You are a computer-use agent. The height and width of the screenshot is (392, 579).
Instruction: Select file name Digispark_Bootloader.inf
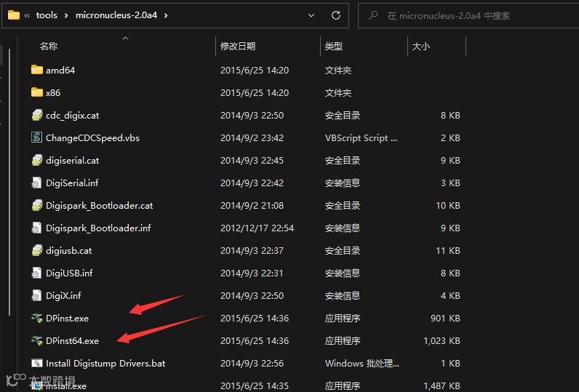click(x=98, y=228)
